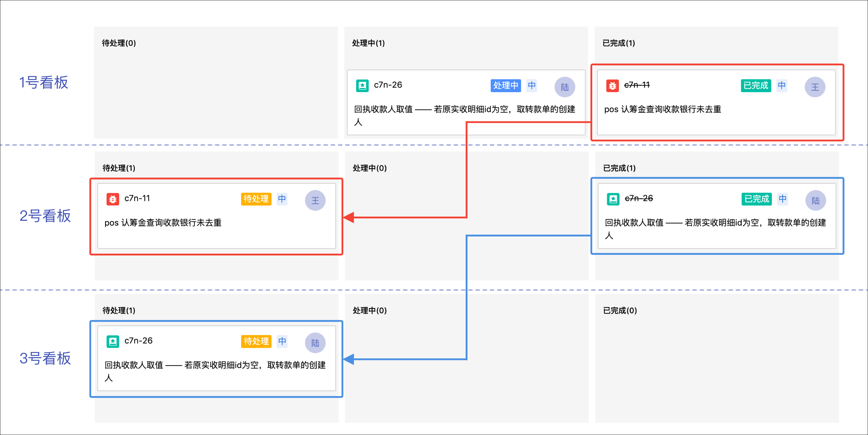Click 已完成 status tag on board 1 c7n-11
The width and height of the screenshot is (868, 435).
coord(756,86)
